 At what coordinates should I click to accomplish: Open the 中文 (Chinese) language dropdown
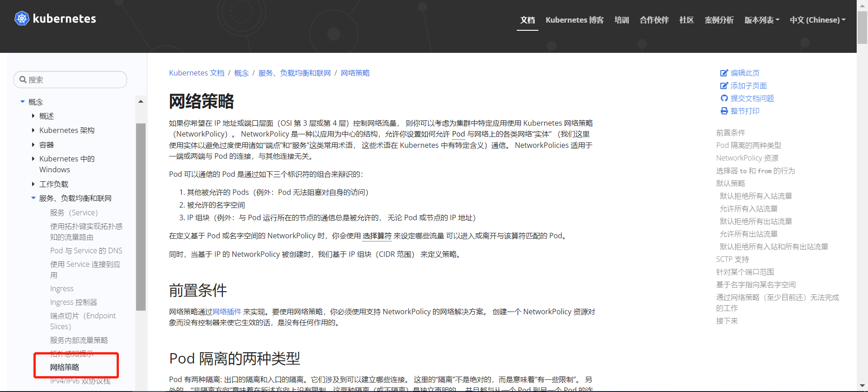pyautogui.click(x=817, y=20)
